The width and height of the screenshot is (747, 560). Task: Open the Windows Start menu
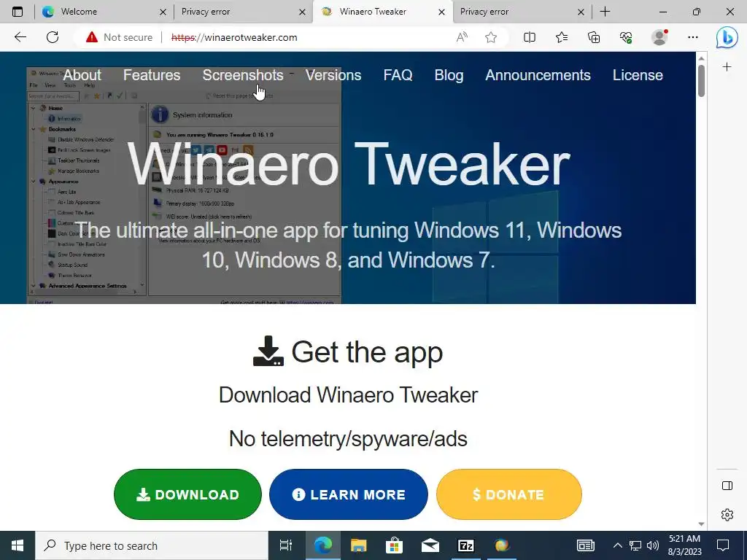click(x=18, y=545)
